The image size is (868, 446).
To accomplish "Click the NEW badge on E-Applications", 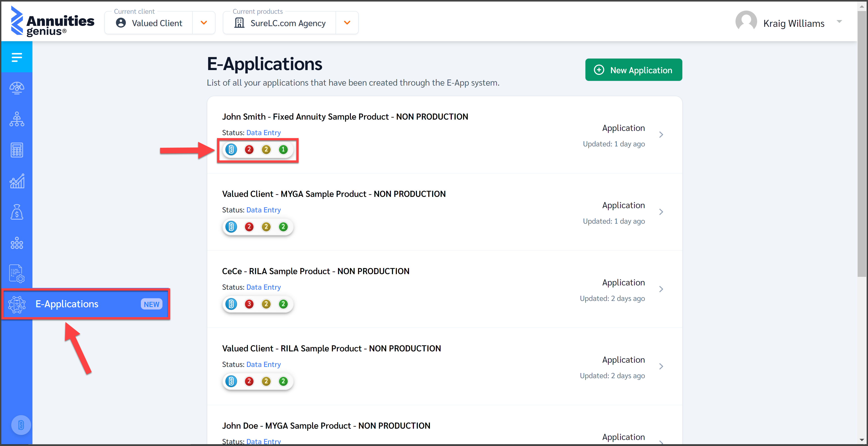I will coord(151,304).
